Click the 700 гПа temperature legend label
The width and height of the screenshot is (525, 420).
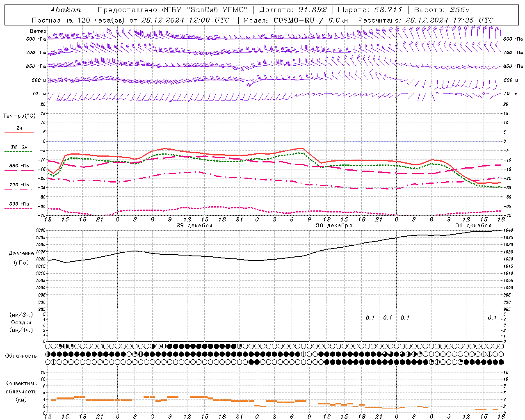[x=19, y=185]
